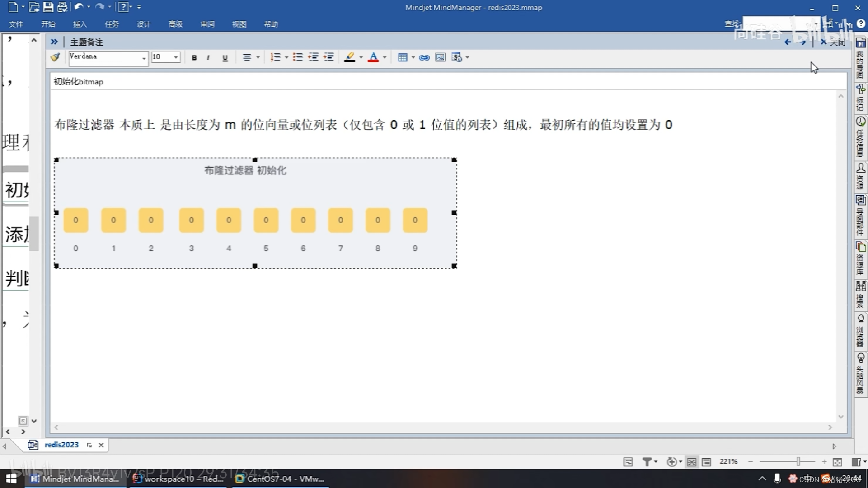The image size is (868, 488).
Task: Click the Open file icon
Action: coord(34,7)
